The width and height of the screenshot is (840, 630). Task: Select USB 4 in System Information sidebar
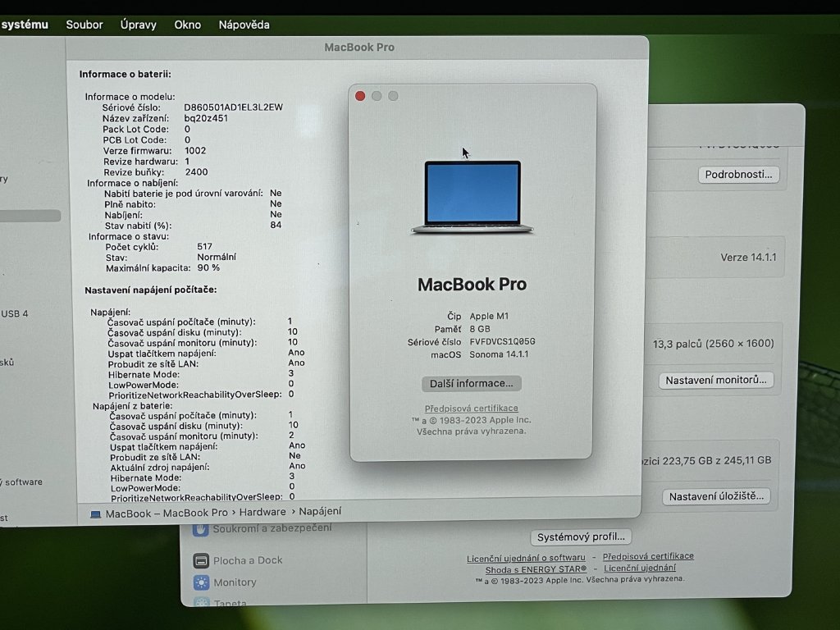(15, 314)
